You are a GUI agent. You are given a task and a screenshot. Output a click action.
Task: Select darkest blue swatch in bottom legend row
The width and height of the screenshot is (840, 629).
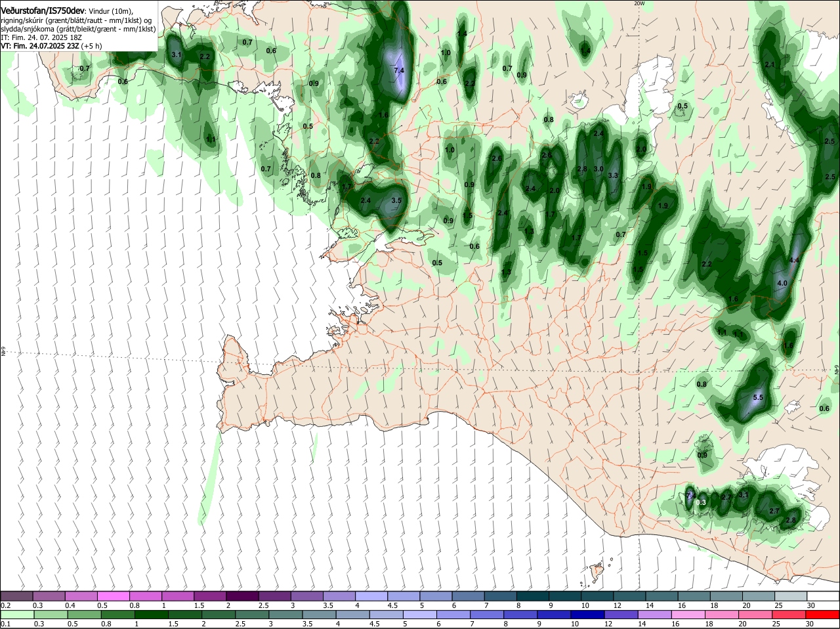587,615
